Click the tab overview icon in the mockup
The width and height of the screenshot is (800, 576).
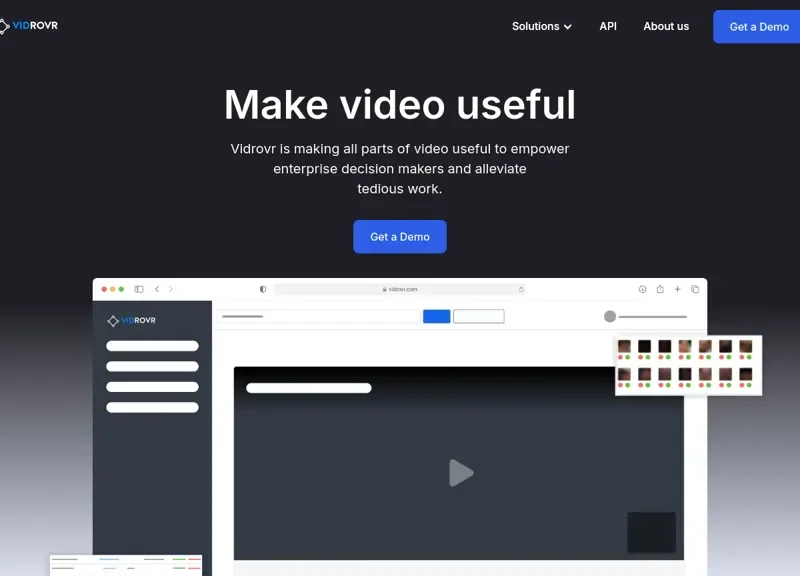pyautogui.click(x=696, y=289)
